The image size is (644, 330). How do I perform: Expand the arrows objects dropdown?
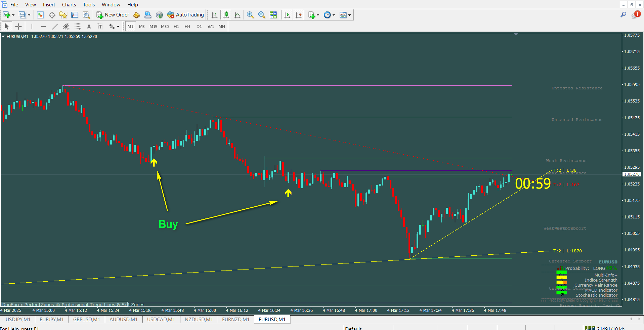click(118, 27)
